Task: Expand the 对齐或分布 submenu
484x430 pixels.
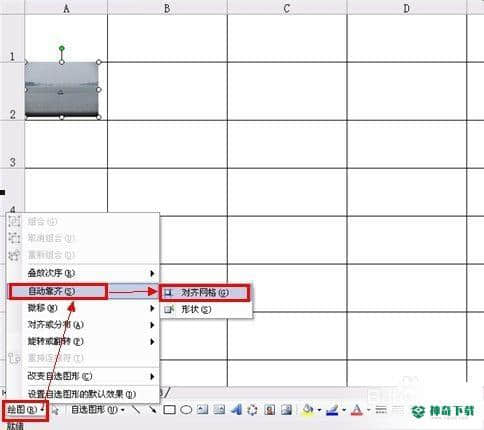Action: coord(83,325)
